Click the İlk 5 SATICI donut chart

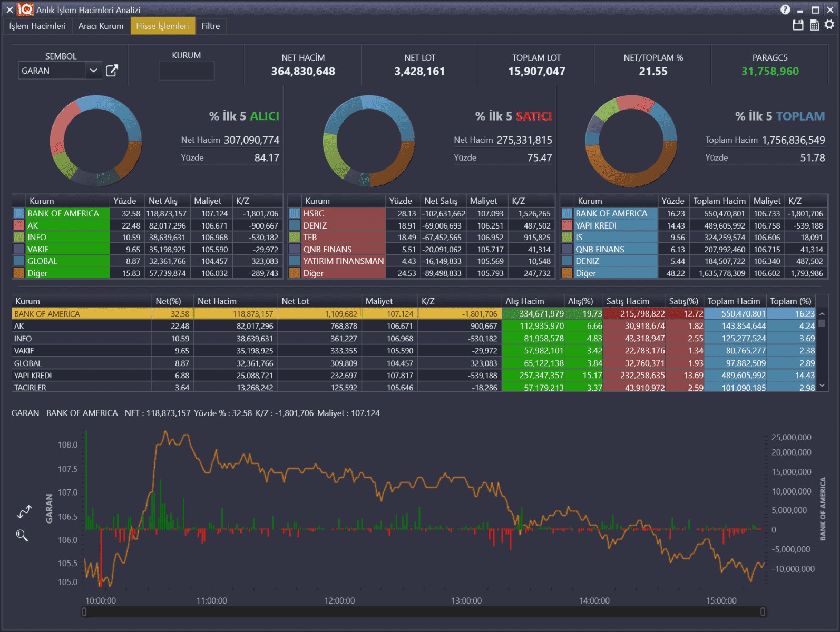point(369,141)
